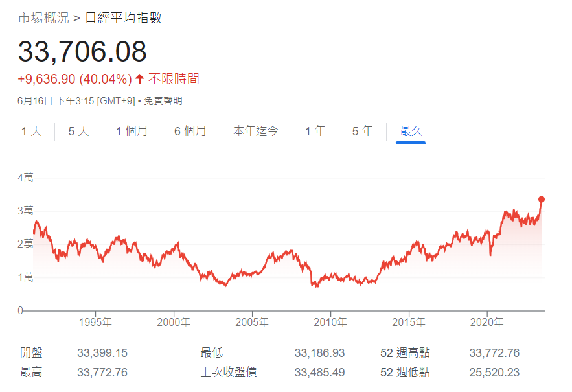The width and height of the screenshot is (572, 392).
Task: Click the 1萬 y-axis label
Action: point(25,277)
